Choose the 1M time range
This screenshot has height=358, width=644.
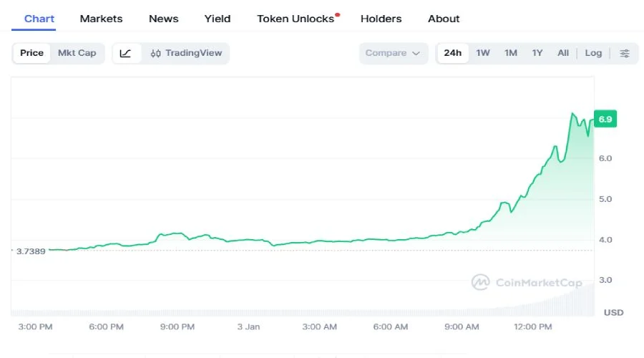510,53
